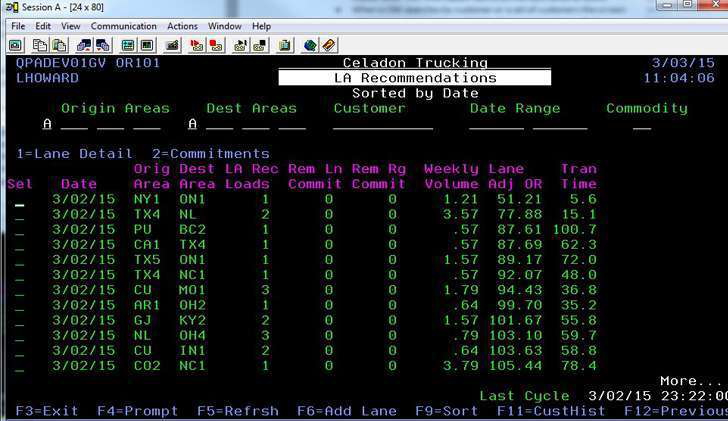Open the Display setup toolbar icon

coord(127,45)
